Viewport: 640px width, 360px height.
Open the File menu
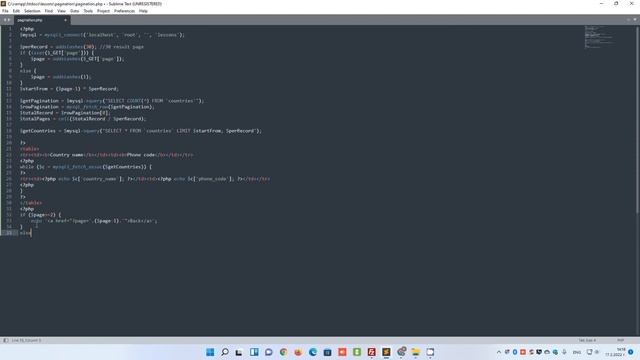[5, 11]
